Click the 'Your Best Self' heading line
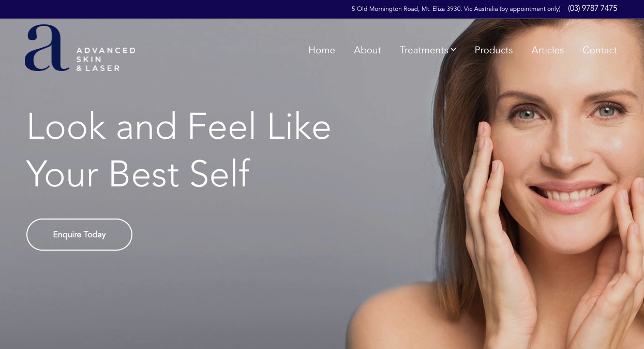This screenshot has width=644, height=349. pyautogui.click(x=138, y=173)
